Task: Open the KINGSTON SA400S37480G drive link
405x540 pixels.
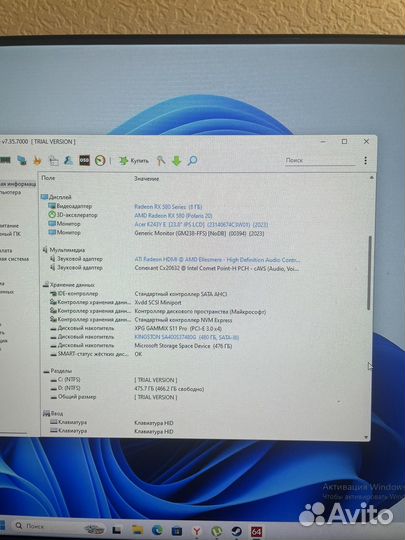Action: pos(186,337)
